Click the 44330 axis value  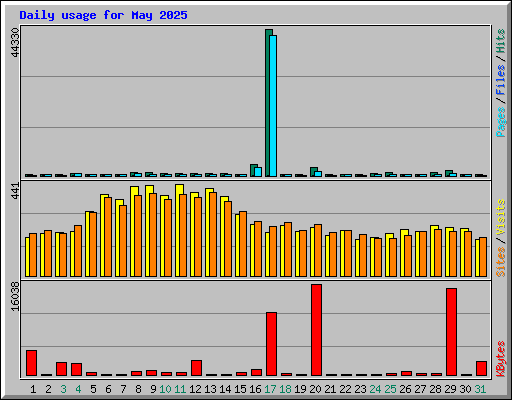coord(15,42)
